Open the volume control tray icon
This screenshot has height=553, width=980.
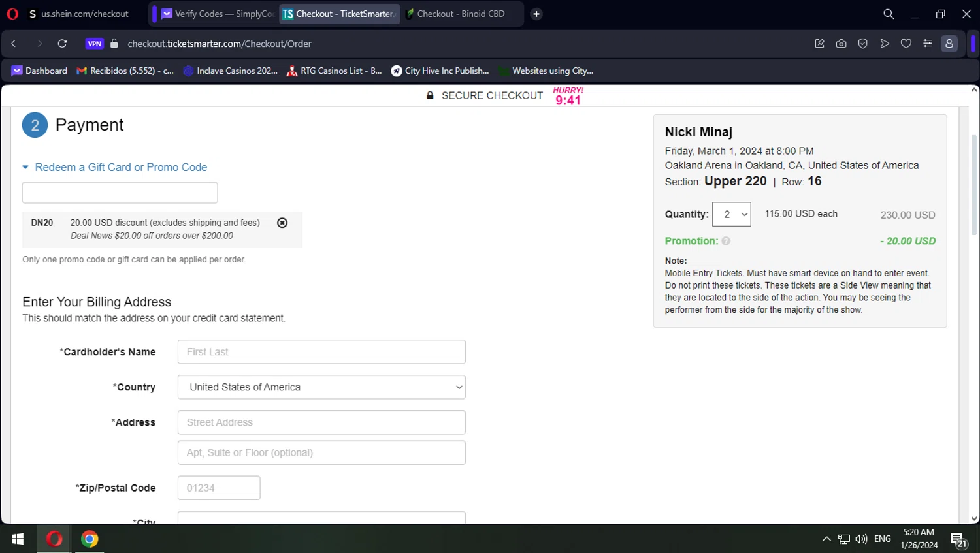tap(861, 539)
